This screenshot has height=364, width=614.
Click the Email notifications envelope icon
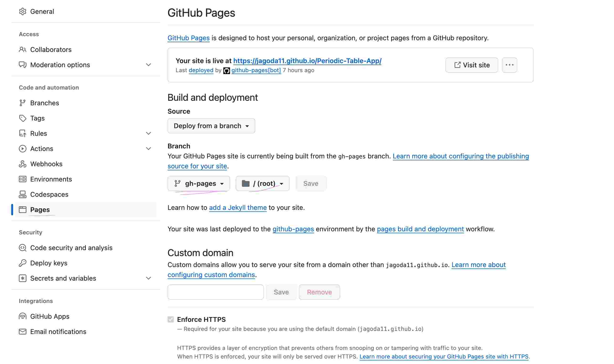pos(23,331)
